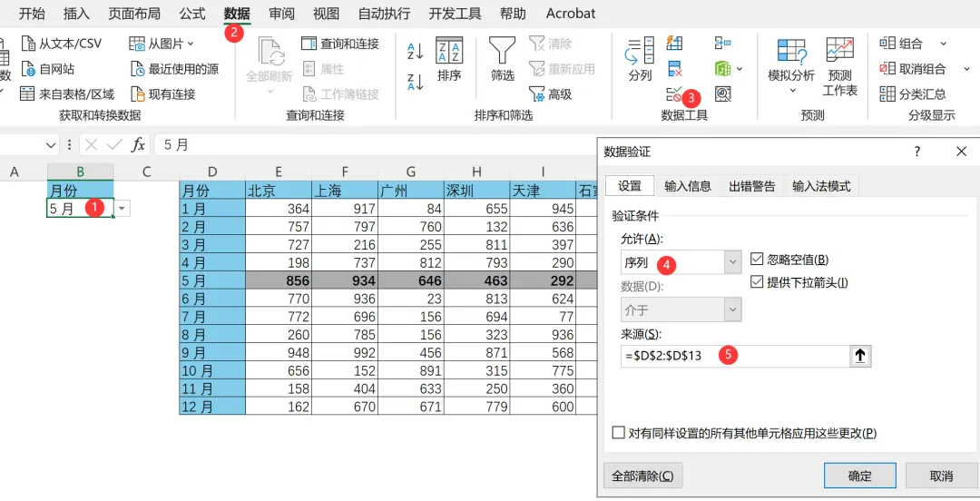Open the 排序 sort dialog
This screenshot has width=980, height=501.
tap(449, 59)
